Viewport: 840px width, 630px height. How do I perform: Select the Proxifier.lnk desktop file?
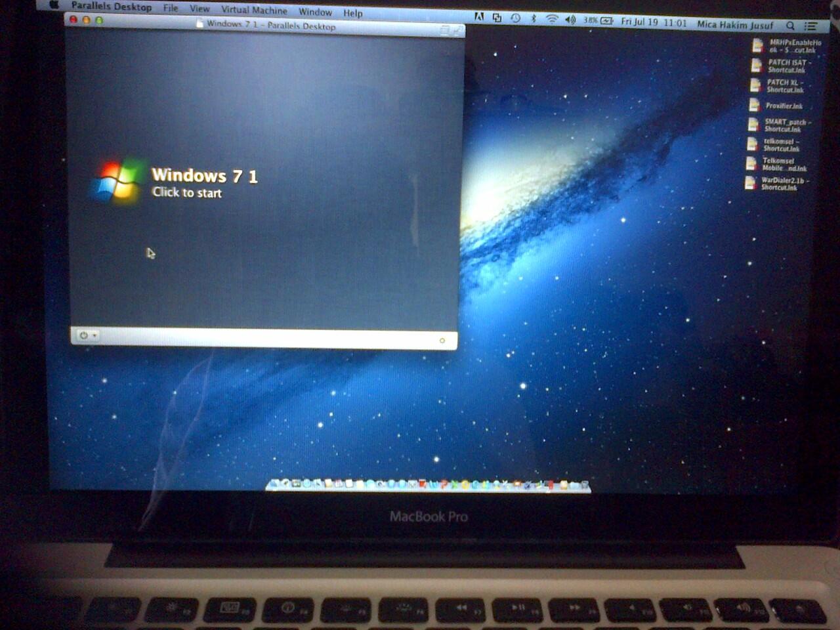coord(776,105)
